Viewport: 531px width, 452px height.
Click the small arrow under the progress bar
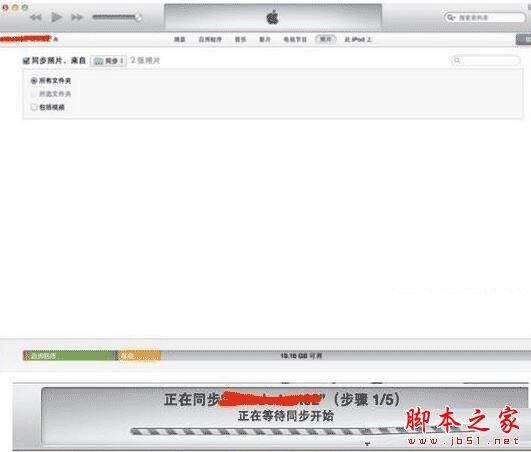click(367, 443)
